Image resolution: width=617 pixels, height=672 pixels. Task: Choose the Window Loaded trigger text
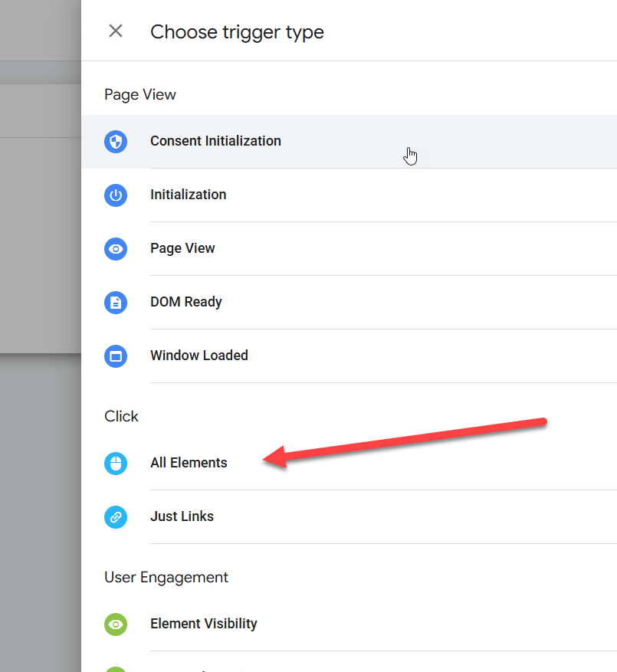pos(199,356)
